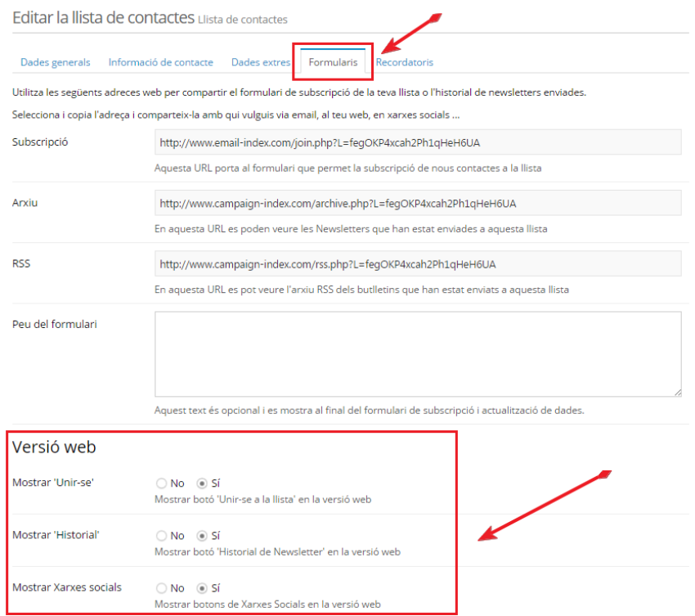Open the Dades generals tab
The height and width of the screenshot is (616, 695).
[x=56, y=62]
